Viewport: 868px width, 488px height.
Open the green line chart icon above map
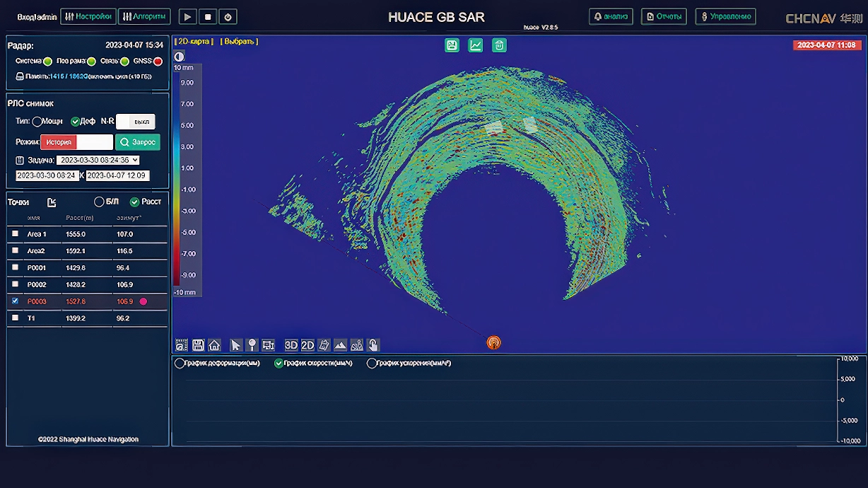(476, 45)
